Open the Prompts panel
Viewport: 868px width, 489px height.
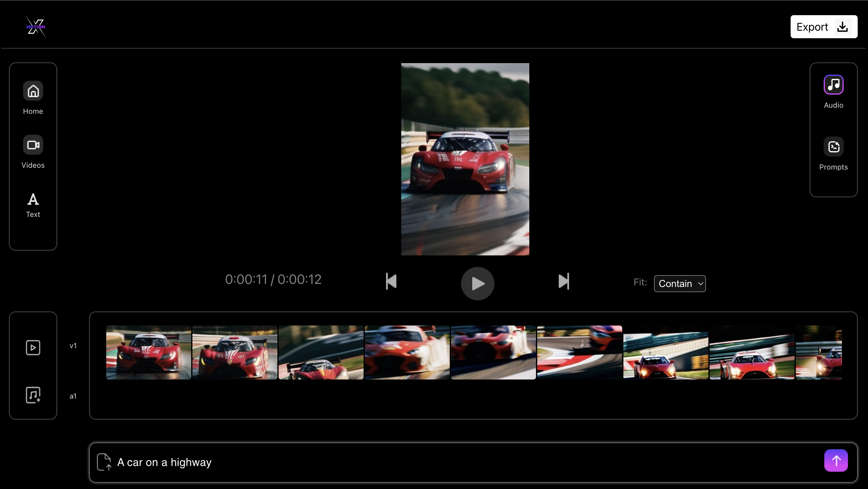833,147
